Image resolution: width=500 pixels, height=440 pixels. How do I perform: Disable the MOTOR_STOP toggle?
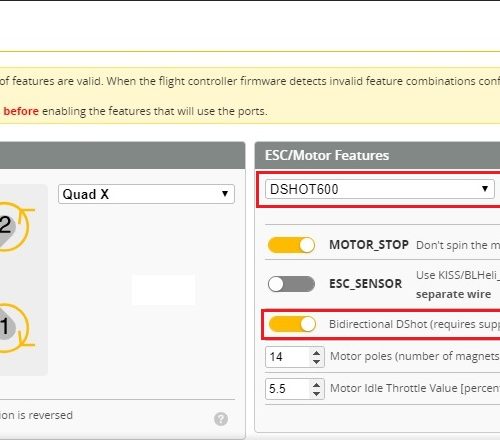tap(291, 245)
